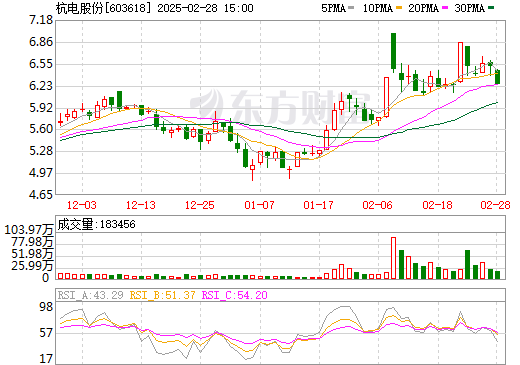Click the 20PMA magenta legend swatch

[445, 7]
